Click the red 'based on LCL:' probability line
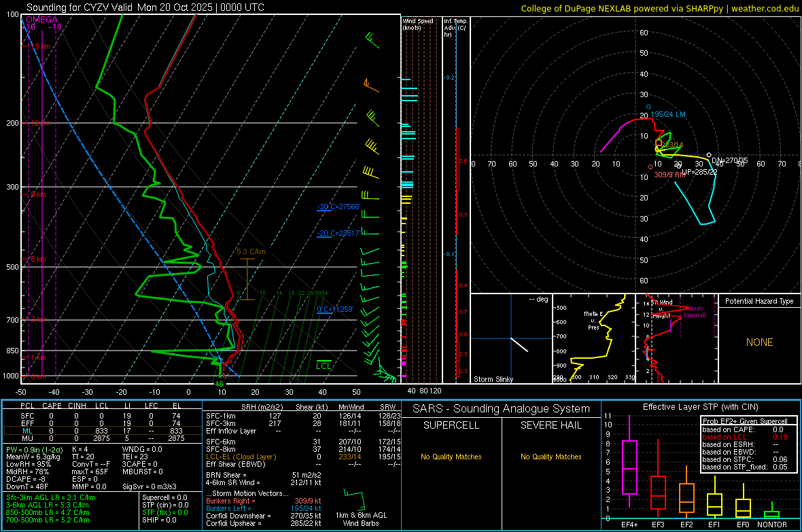 tap(745, 437)
